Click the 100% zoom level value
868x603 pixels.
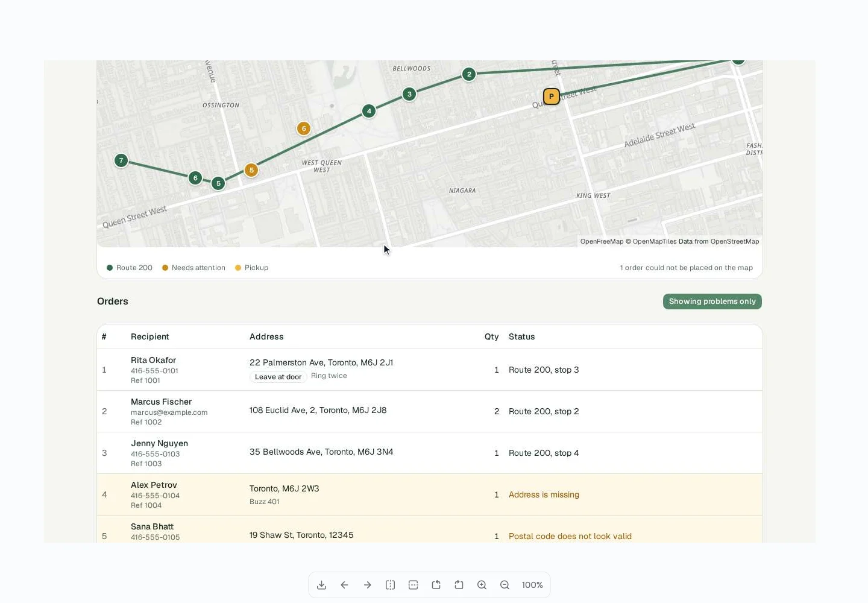pos(532,585)
